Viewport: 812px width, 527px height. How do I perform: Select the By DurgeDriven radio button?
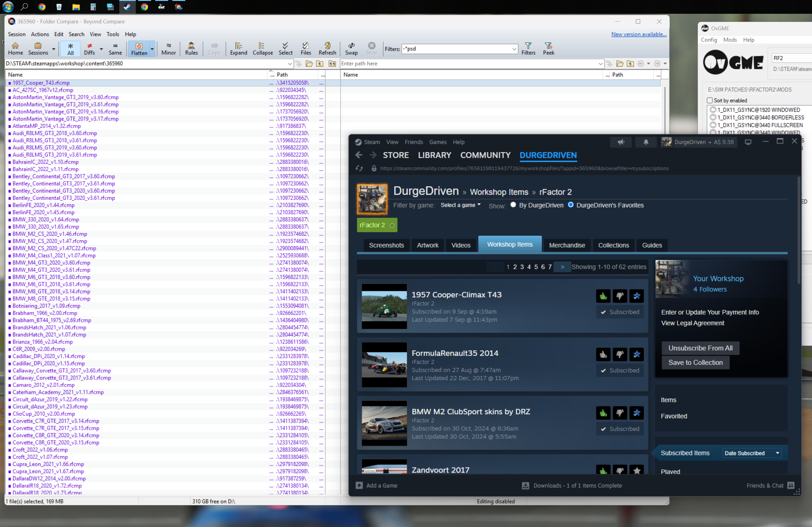coord(513,205)
